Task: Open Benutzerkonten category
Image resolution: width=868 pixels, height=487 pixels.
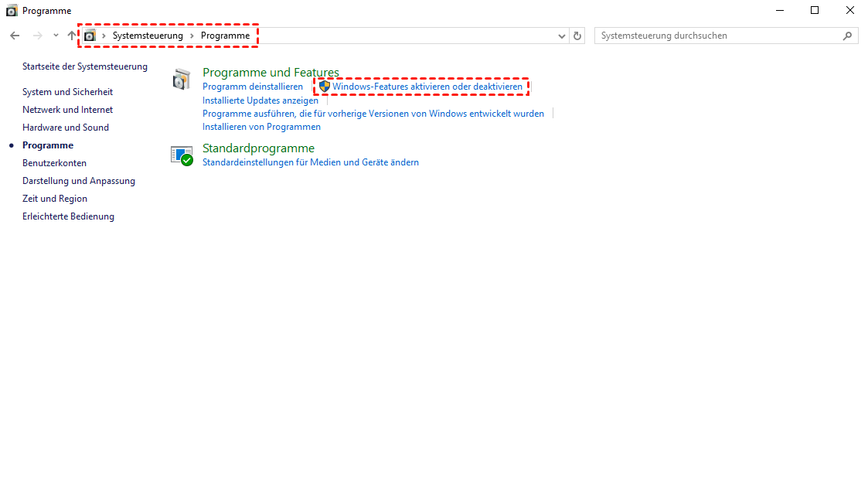Action: click(x=54, y=162)
